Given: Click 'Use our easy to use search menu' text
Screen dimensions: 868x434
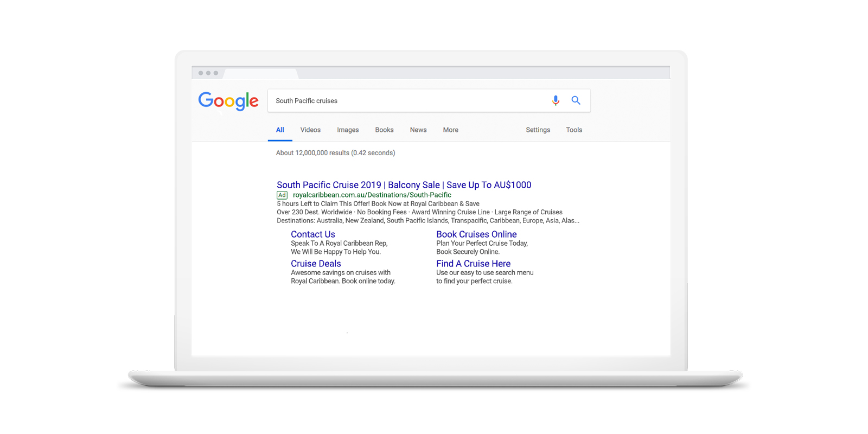Looking at the screenshot, I should coord(485,273).
